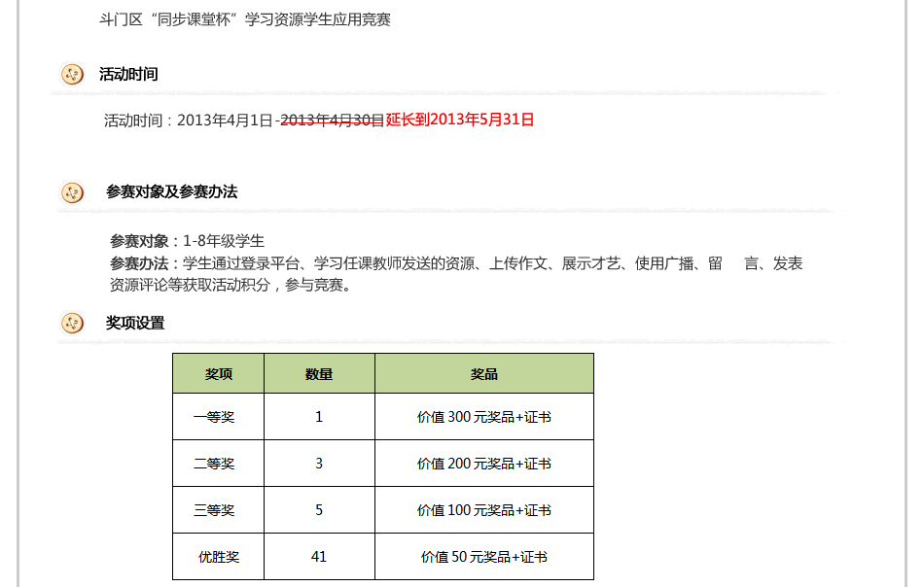
Task: Click the 数量 table column header
Action: [x=319, y=374]
